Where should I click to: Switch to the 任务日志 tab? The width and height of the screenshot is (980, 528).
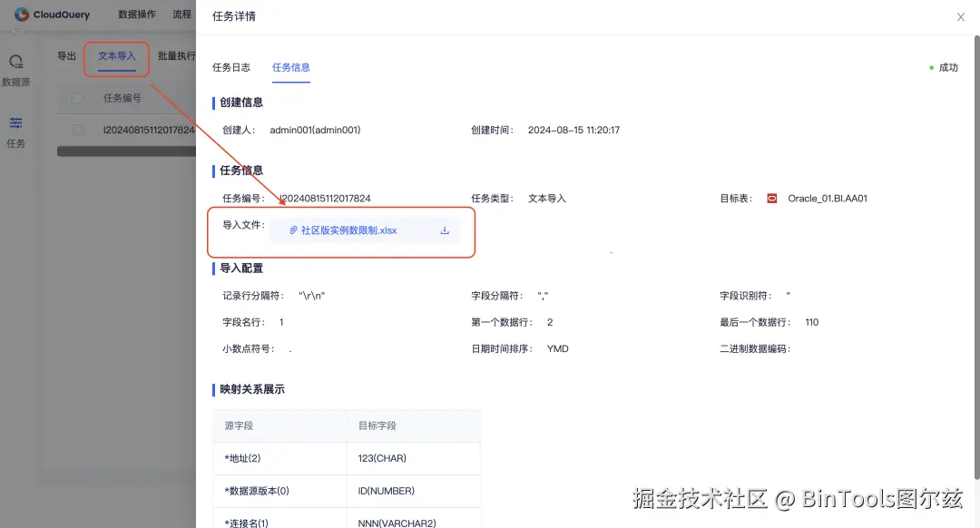point(230,67)
